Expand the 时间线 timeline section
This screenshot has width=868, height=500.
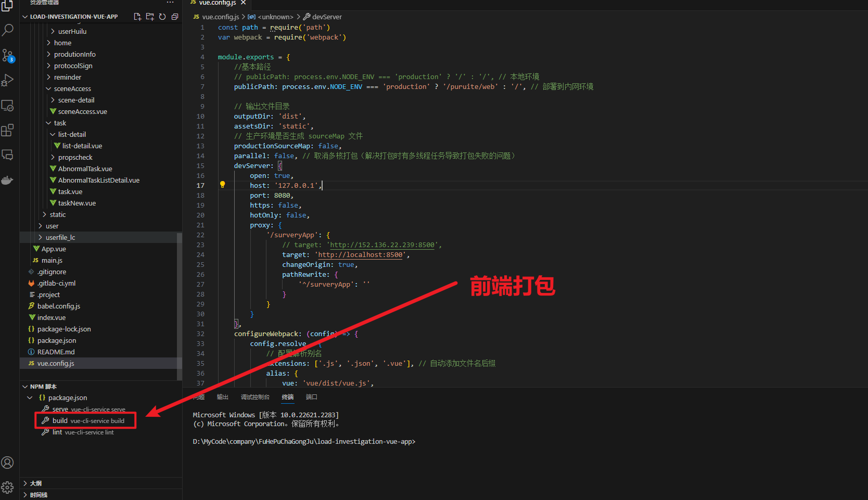click(x=38, y=495)
